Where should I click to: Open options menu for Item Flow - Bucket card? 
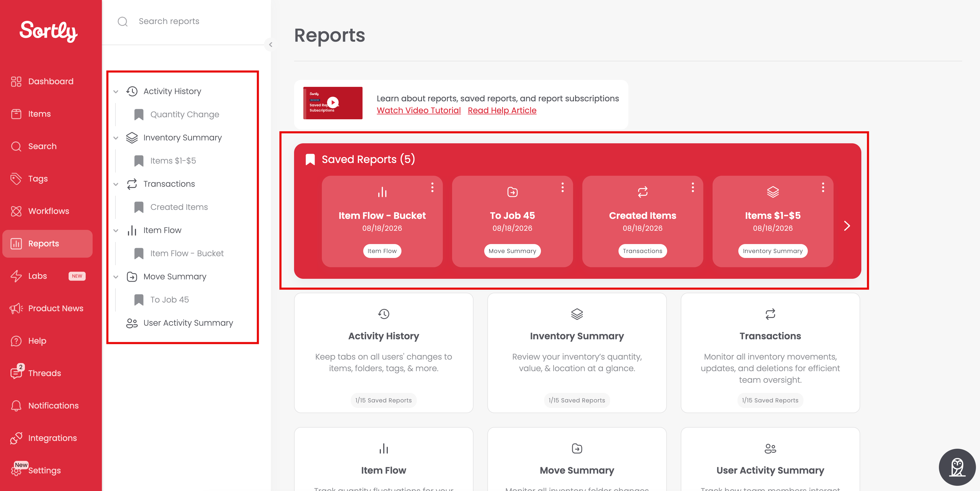point(432,187)
